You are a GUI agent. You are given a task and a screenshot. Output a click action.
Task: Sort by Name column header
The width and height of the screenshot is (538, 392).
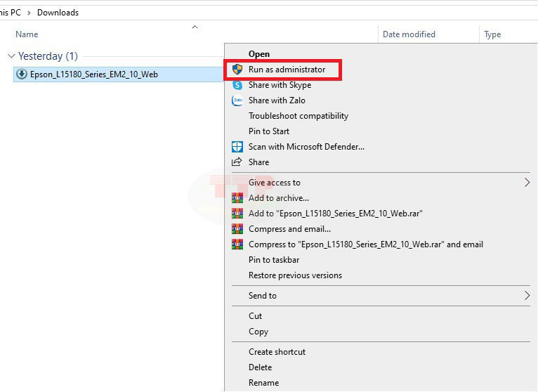[27, 34]
